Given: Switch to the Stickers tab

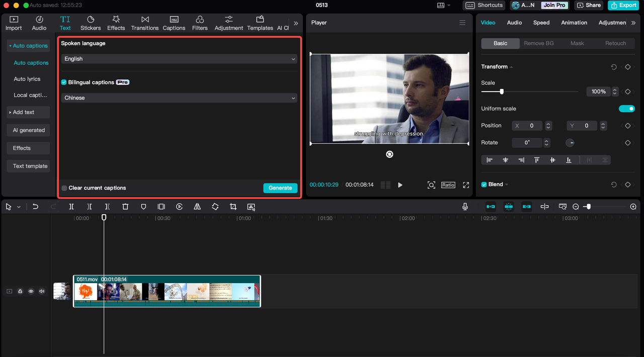Looking at the screenshot, I should pyautogui.click(x=91, y=23).
